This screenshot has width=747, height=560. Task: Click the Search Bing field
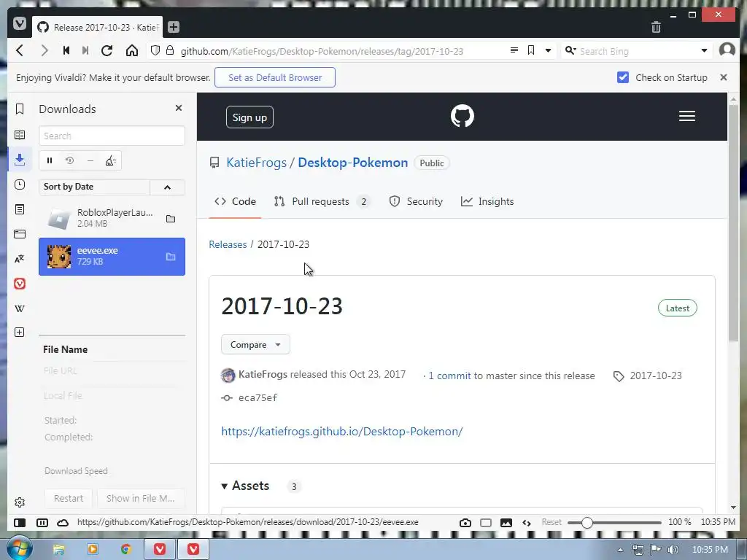[x=637, y=51]
